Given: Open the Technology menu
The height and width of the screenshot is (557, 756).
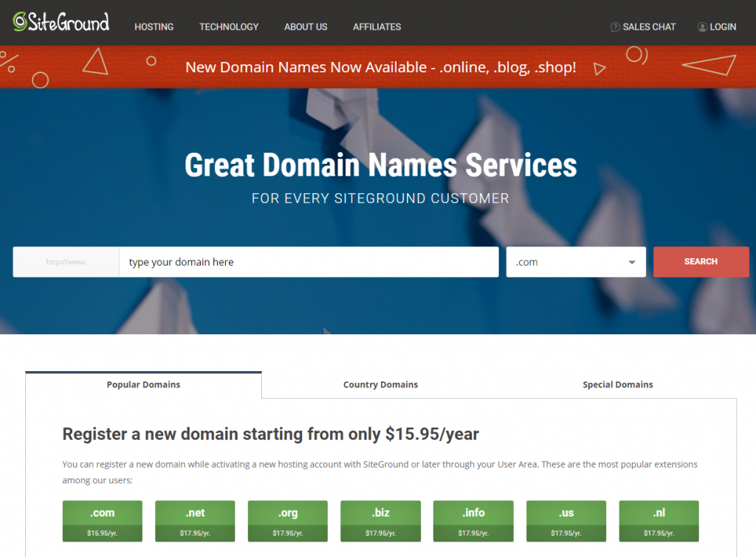Looking at the screenshot, I should pyautogui.click(x=229, y=27).
